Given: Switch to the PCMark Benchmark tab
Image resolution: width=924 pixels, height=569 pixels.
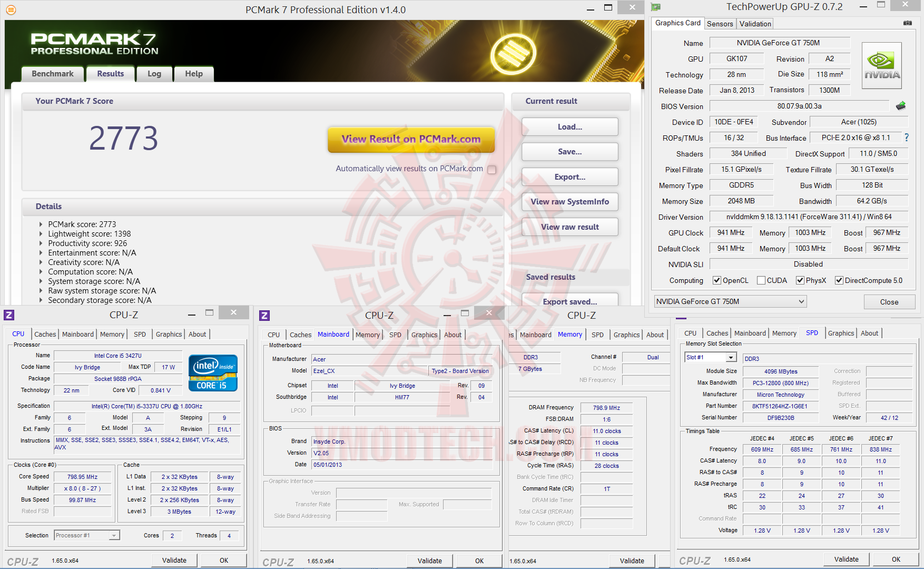Looking at the screenshot, I should [x=53, y=74].
